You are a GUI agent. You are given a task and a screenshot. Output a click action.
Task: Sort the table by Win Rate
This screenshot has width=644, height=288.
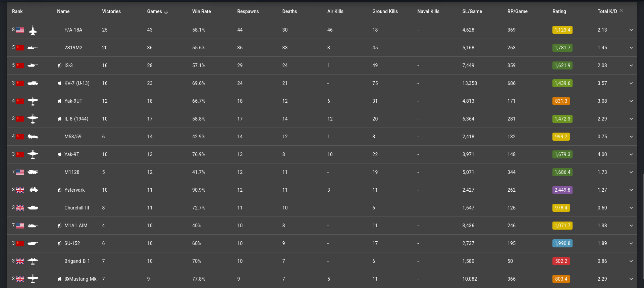201,11
